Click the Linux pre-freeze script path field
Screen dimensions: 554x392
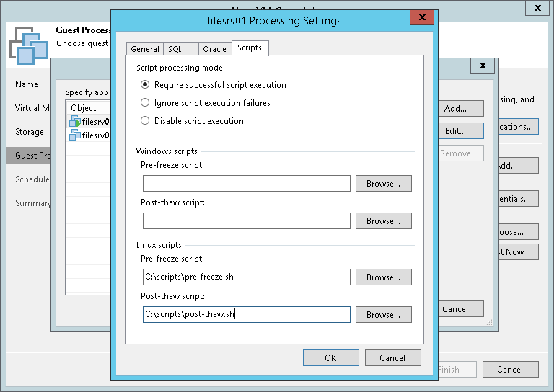coord(246,277)
